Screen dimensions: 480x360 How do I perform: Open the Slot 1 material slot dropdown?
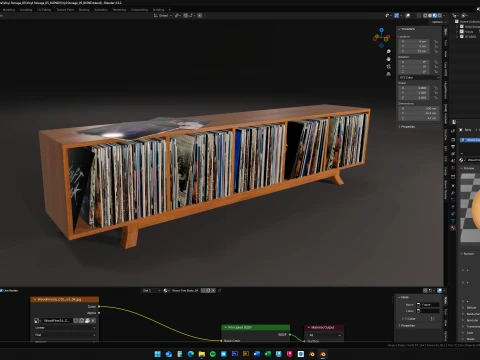click(x=152, y=290)
